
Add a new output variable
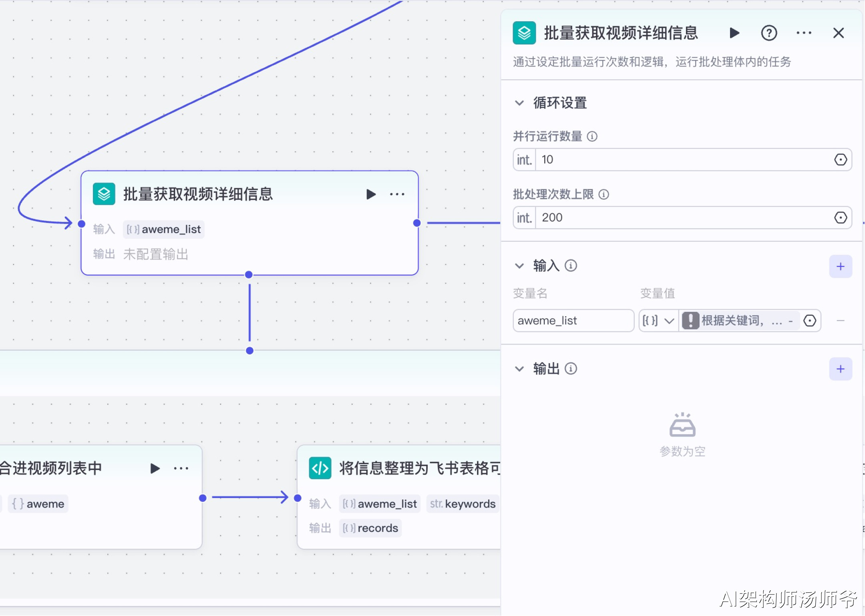tap(840, 369)
